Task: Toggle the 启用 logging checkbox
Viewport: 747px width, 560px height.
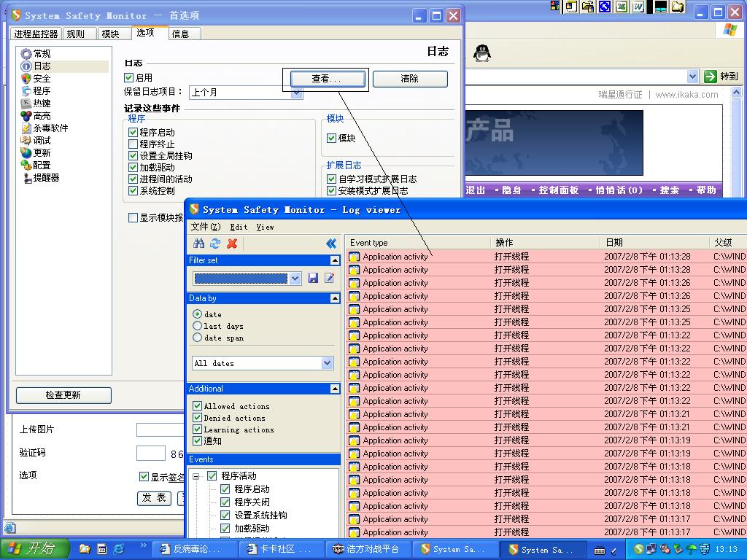Action: [x=128, y=77]
